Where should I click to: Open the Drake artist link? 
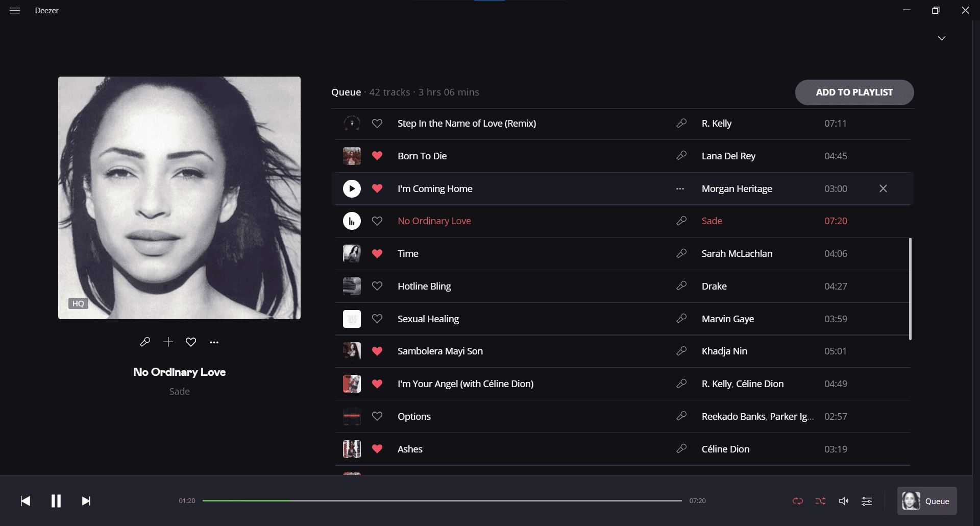(x=714, y=286)
